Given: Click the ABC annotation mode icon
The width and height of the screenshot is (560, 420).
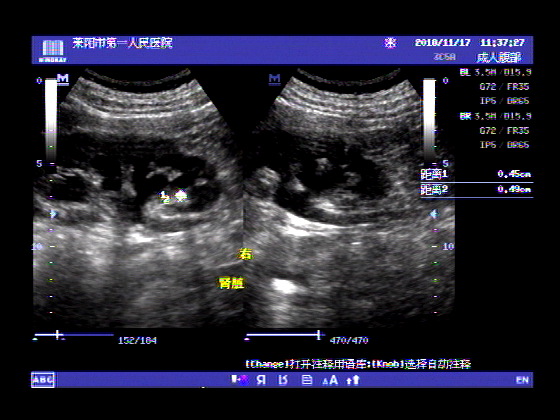Looking at the screenshot, I should point(43,380).
